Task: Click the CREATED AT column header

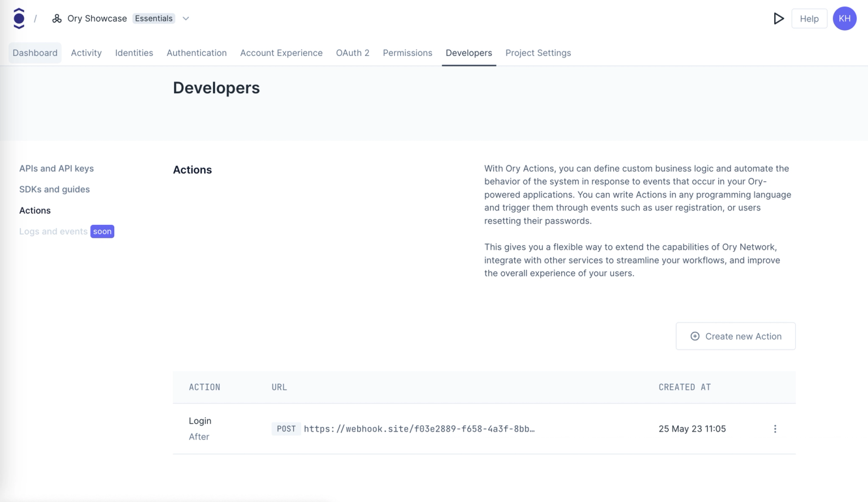Action: [x=684, y=387]
